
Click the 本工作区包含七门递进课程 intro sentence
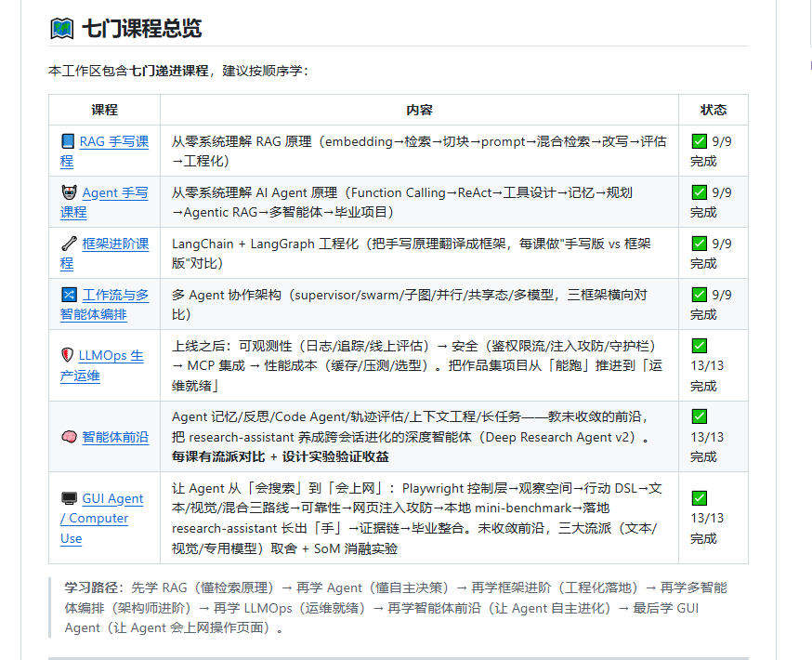[x=178, y=71]
